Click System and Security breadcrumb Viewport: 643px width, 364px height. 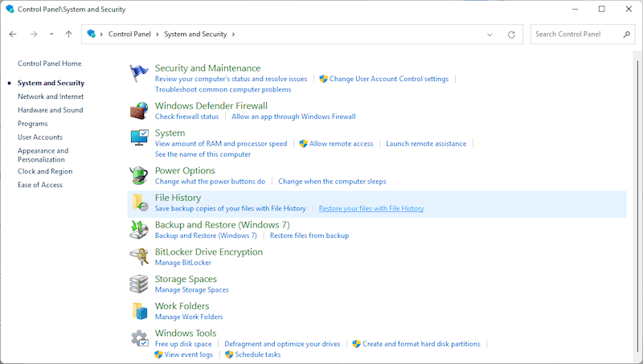[x=195, y=35]
